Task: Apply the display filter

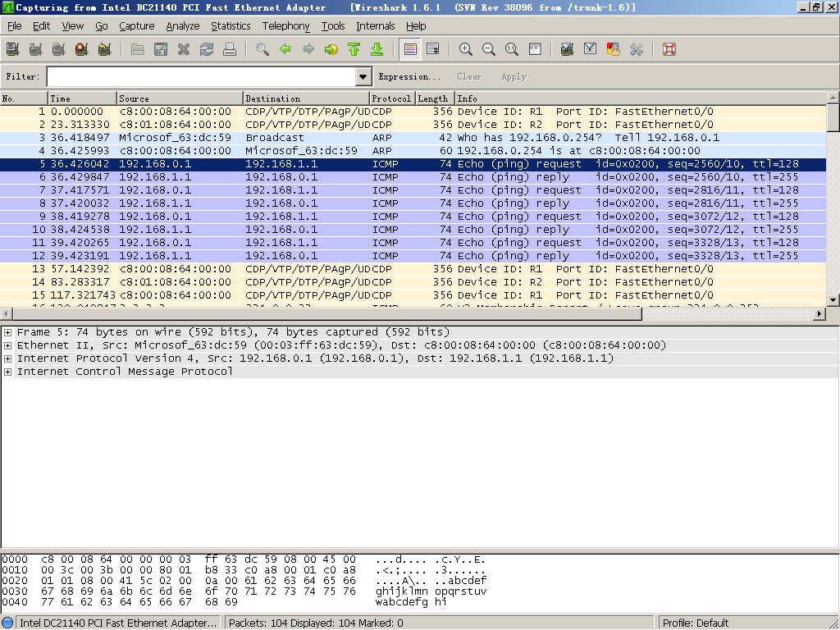Action: click(514, 76)
